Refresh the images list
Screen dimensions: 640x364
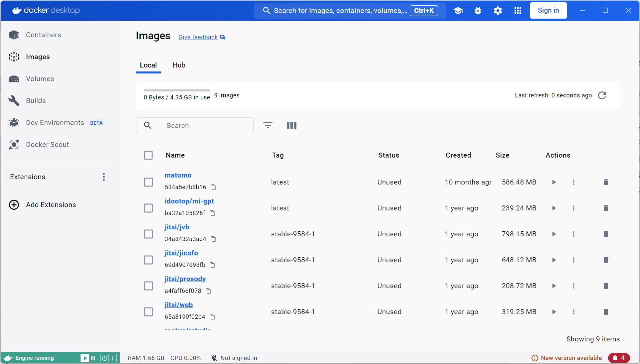pyautogui.click(x=602, y=95)
